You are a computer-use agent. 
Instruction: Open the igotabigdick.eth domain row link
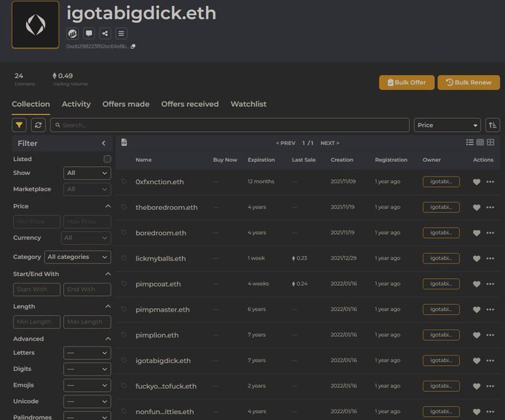point(163,361)
